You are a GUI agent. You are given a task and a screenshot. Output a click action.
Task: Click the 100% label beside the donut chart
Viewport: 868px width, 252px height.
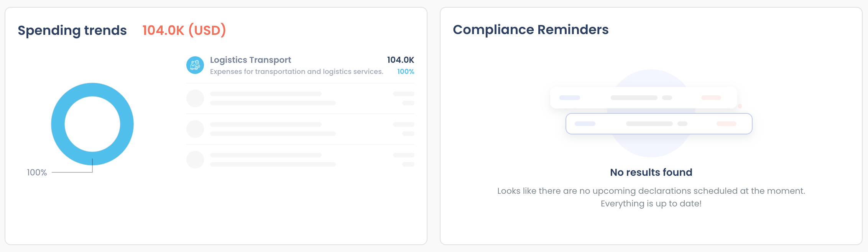tap(37, 172)
